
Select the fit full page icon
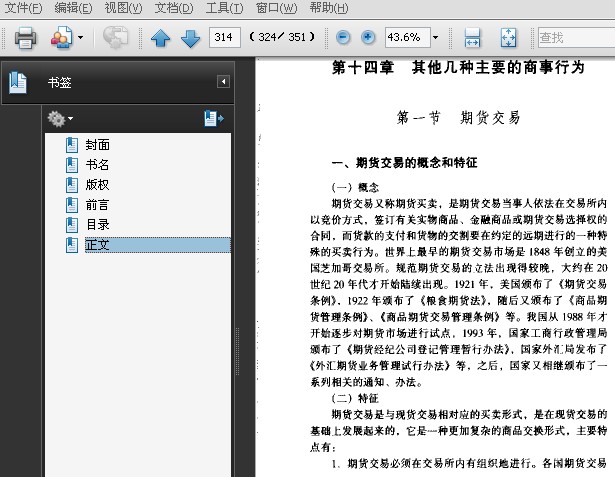coord(508,38)
